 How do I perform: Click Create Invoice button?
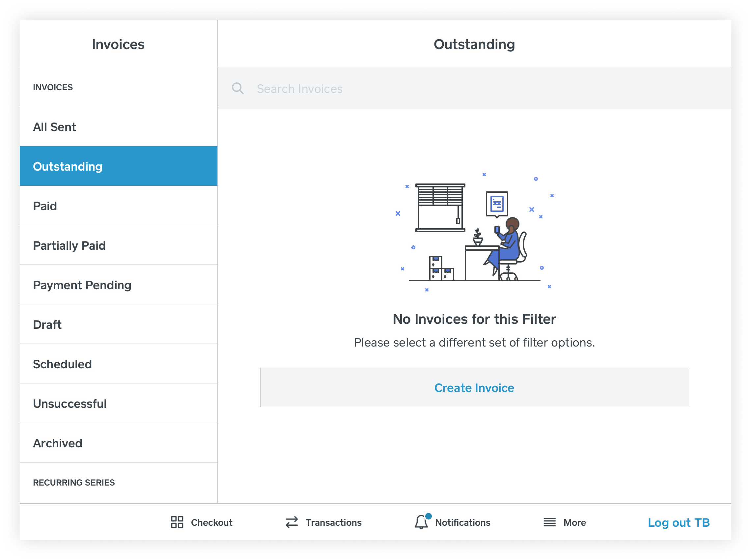[475, 388]
